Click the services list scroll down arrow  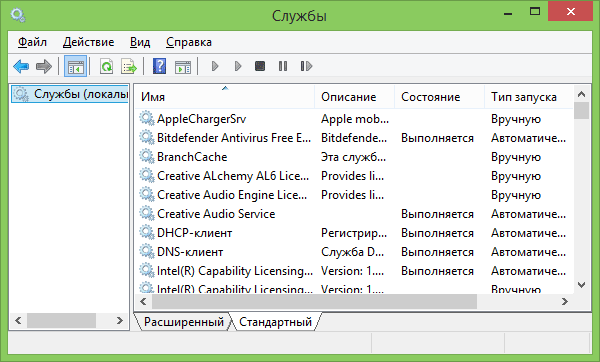(582, 285)
